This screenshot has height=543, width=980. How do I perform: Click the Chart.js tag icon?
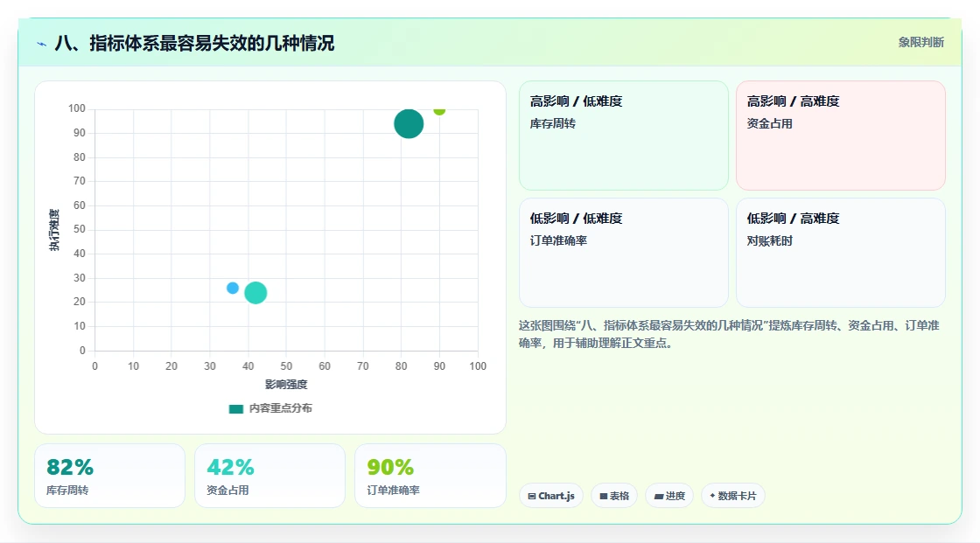532,496
